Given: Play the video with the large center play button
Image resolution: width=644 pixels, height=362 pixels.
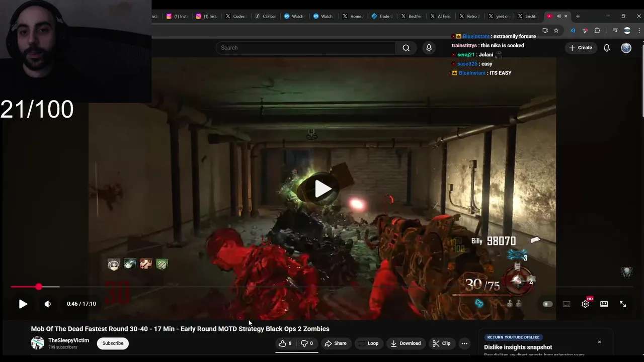Looking at the screenshot, I should point(323,189).
